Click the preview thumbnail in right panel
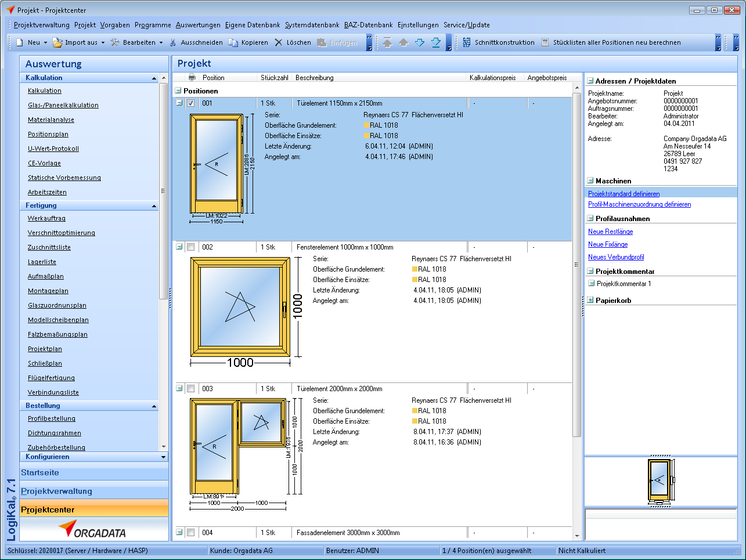 (x=661, y=481)
